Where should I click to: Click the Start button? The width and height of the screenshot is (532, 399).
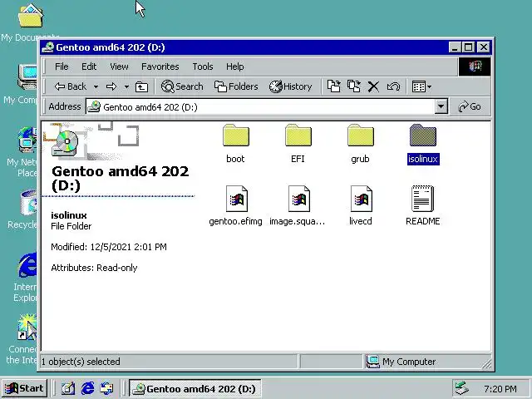[24, 388]
